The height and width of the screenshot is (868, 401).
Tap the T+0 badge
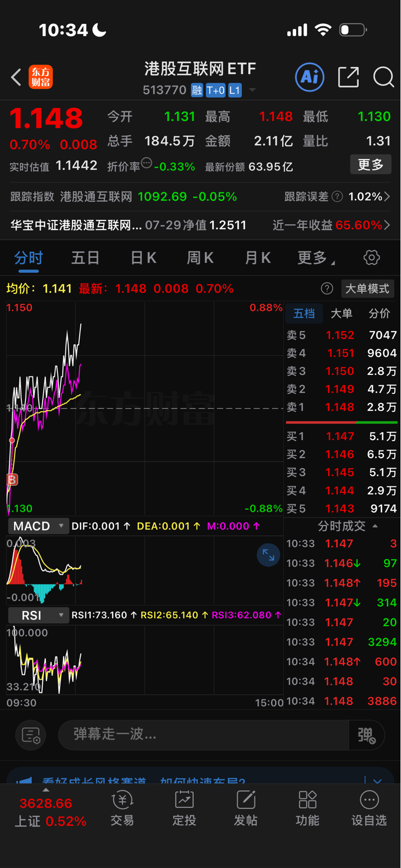click(215, 90)
